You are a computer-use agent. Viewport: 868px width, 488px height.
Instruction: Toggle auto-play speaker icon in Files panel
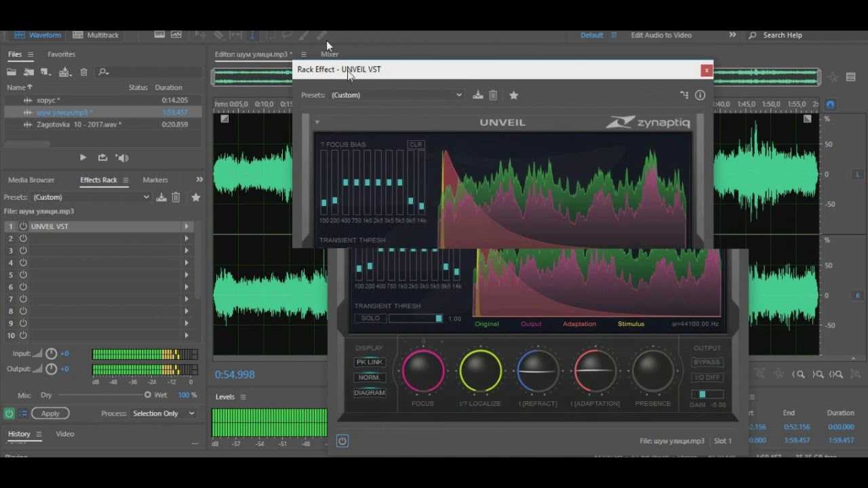122,157
